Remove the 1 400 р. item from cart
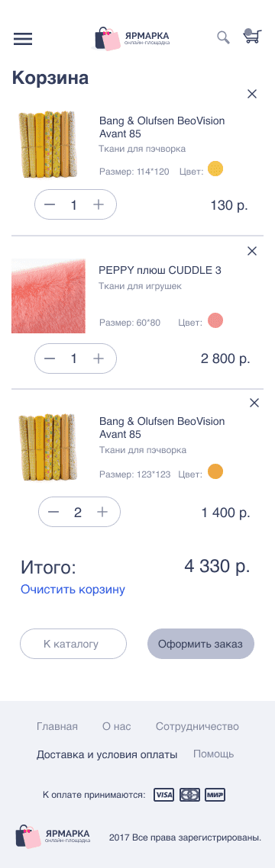 click(x=254, y=403)
